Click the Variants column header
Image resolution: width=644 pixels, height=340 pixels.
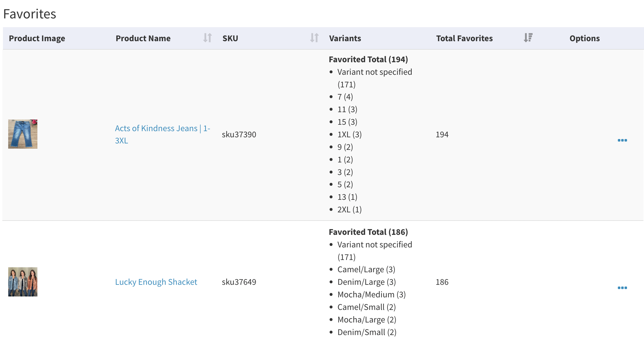tap(345, 39)
